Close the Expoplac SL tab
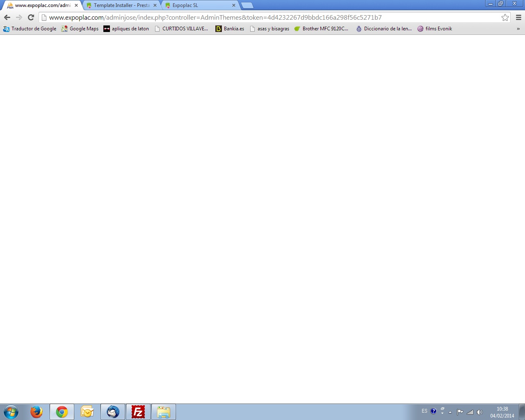 tap(234, 5)
